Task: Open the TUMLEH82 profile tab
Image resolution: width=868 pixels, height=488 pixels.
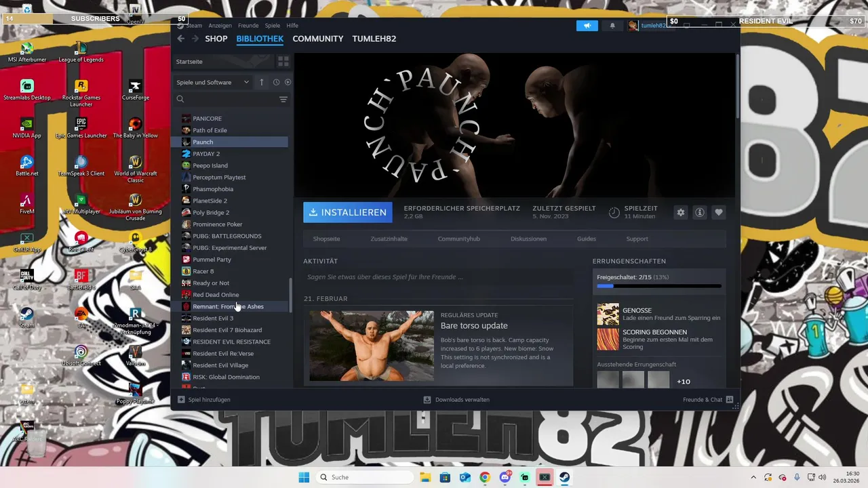Action: [x=374, y=39]
